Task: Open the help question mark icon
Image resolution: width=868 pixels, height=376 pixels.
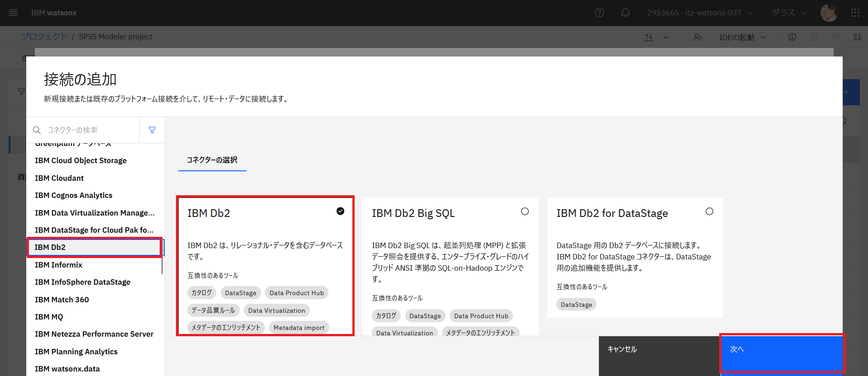Action: pos(599,13)
